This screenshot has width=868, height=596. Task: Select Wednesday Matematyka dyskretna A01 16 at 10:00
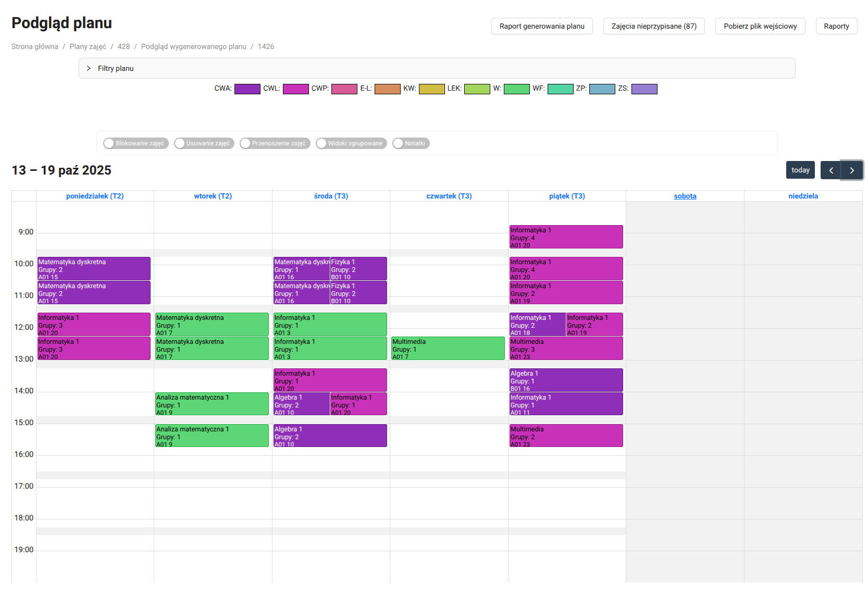302,269
